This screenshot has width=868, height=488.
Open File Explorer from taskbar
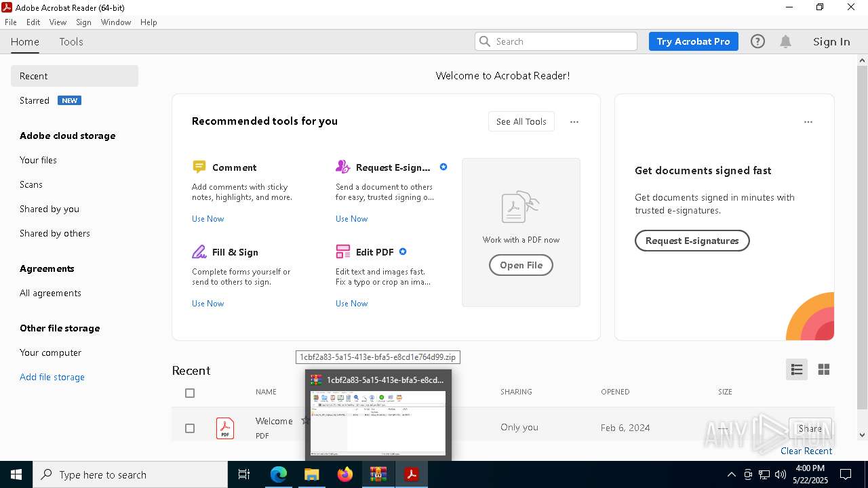click(x=312, y=474)
